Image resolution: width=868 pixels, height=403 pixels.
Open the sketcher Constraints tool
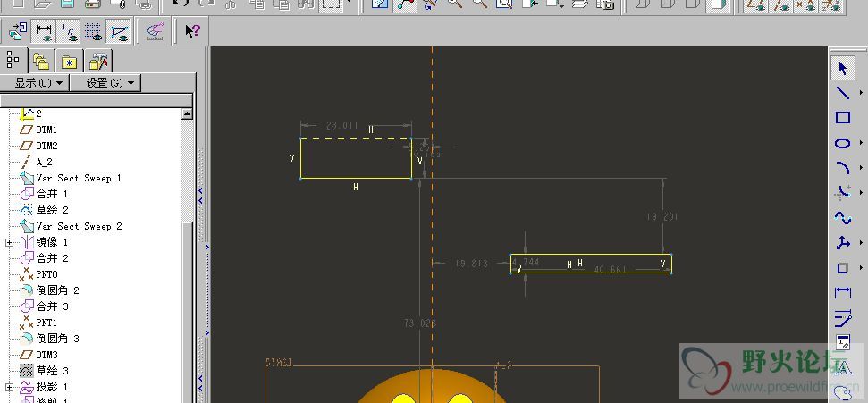click(x=843, y=342)
